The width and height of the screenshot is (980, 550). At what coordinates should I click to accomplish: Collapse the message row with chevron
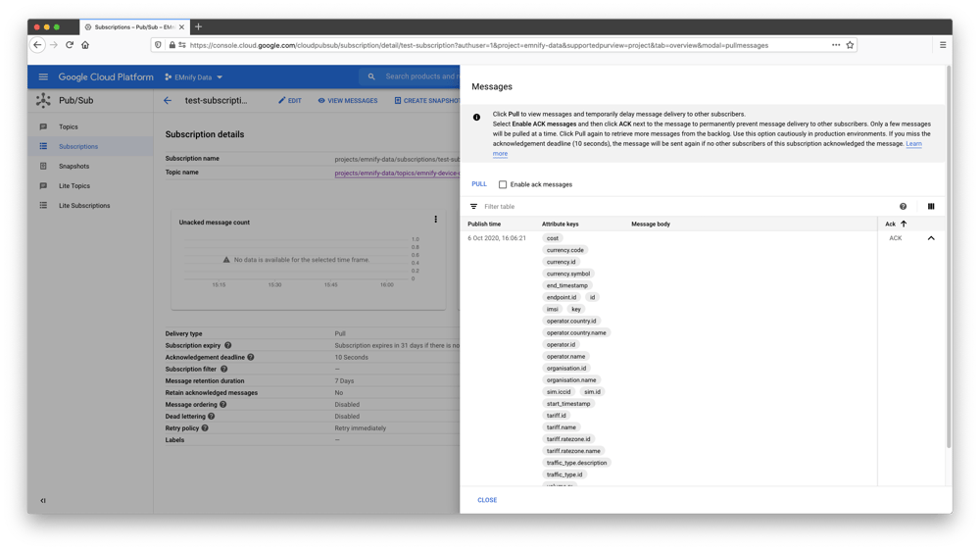coord(931,238)
